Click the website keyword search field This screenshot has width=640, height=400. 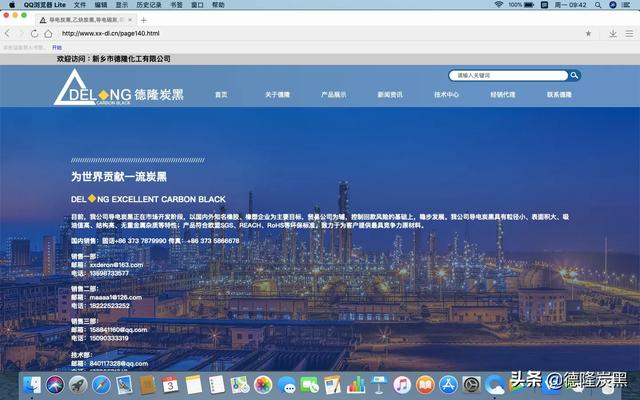pos(508,75)
